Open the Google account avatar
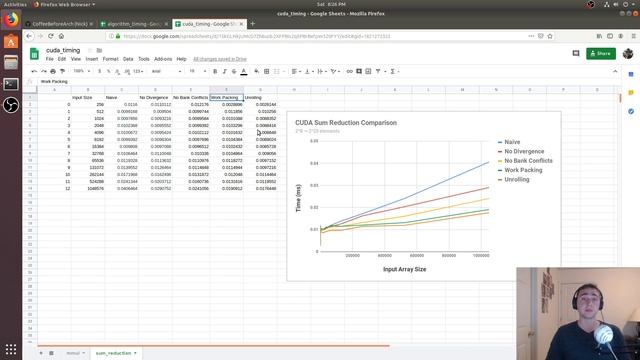Screen dimensions: 640x360 (628, 53)
